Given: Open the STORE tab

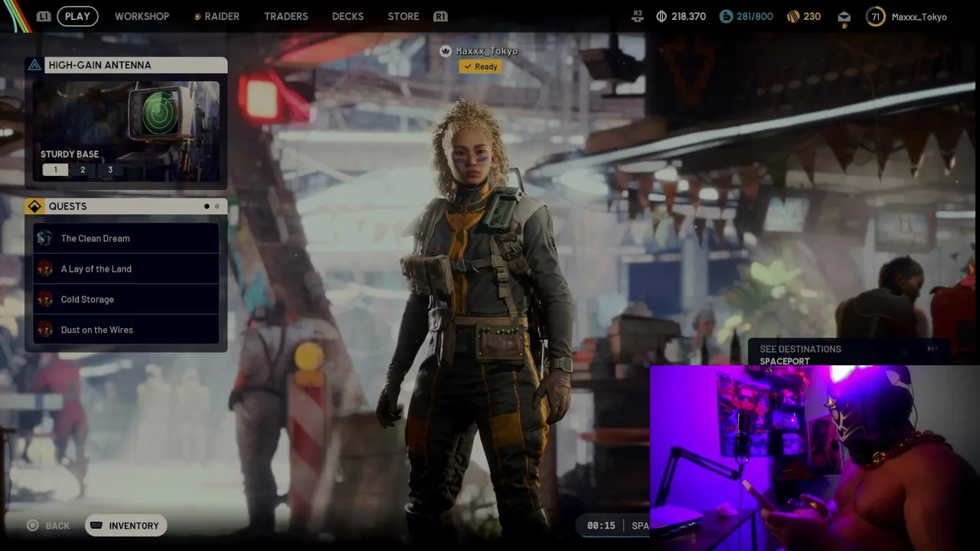Looking at the screenshot, I should [x=403, y=16].
